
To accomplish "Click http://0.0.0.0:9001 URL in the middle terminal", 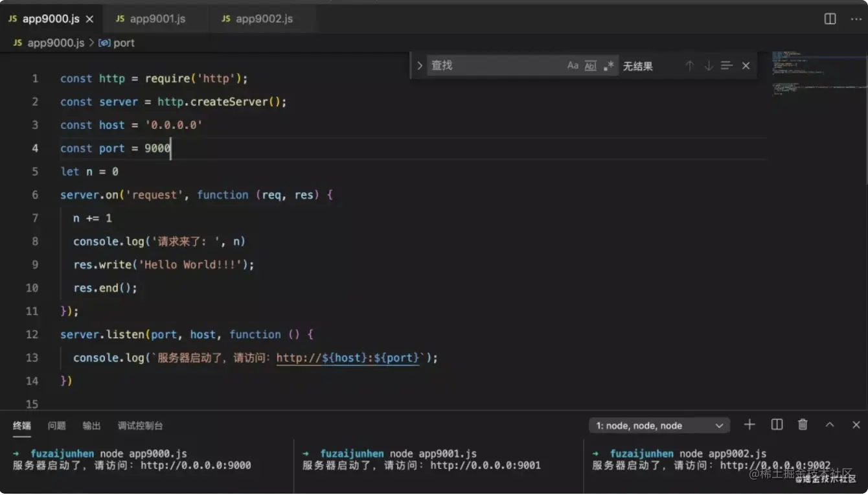I will [485, 465].
